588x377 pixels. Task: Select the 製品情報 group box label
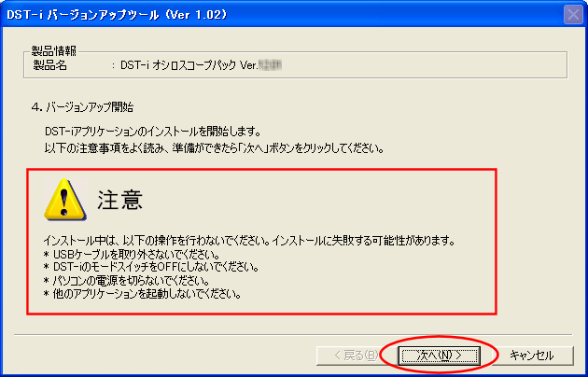coord(53,51)
